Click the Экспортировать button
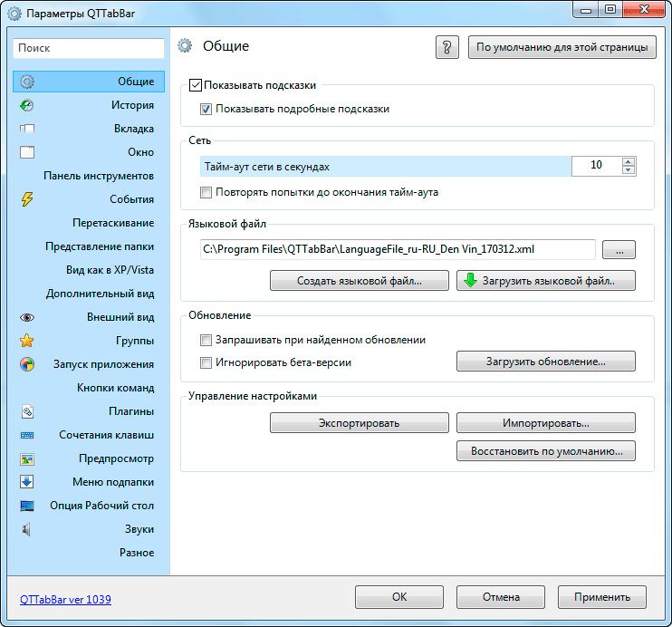672x627 pixels. point(360,423)
